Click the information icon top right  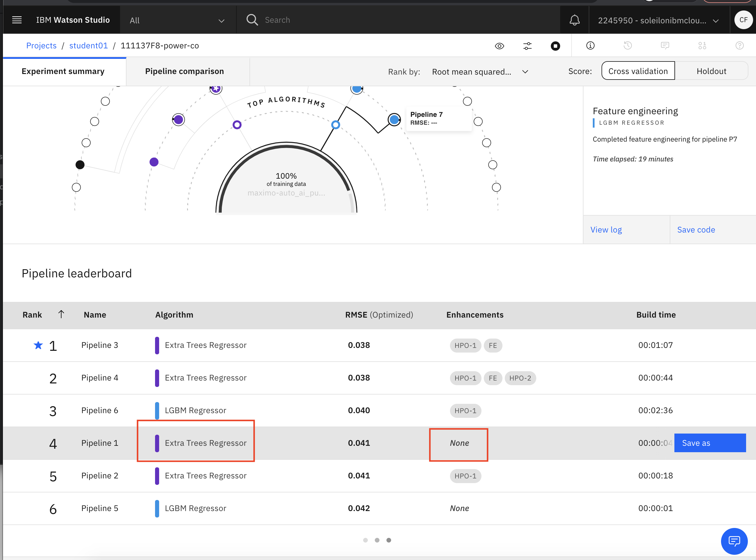click(590, 45)
